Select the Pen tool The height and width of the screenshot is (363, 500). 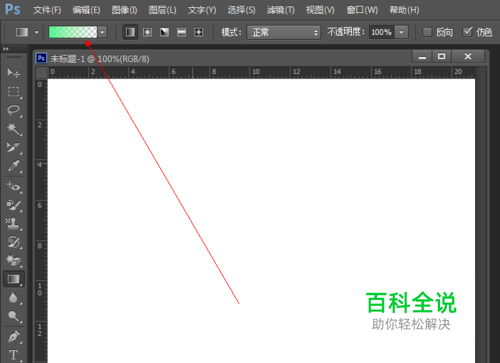pyautogui.click(x=13, y=337)
